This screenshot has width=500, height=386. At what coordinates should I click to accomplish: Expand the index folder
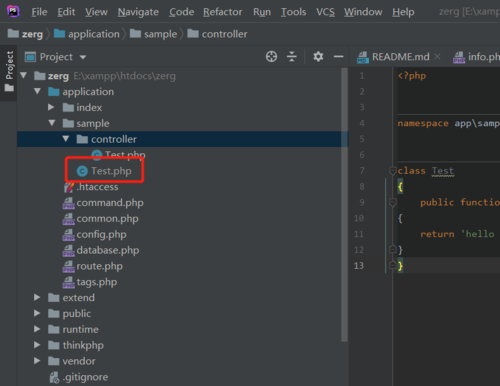[51, 107]
